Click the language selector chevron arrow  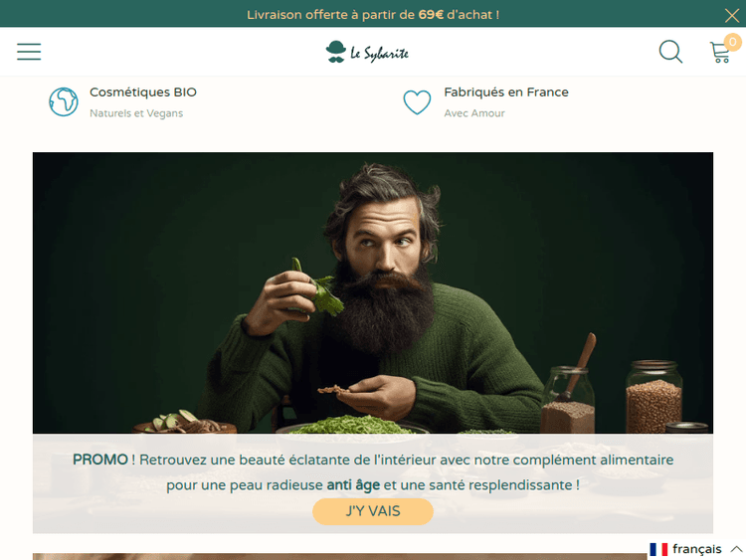tap(736, 549)
